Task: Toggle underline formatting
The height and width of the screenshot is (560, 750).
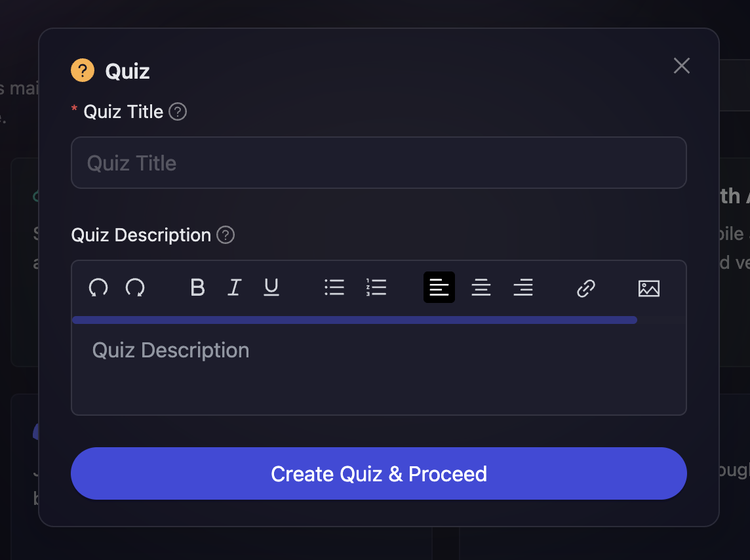Action: [271, 287]
